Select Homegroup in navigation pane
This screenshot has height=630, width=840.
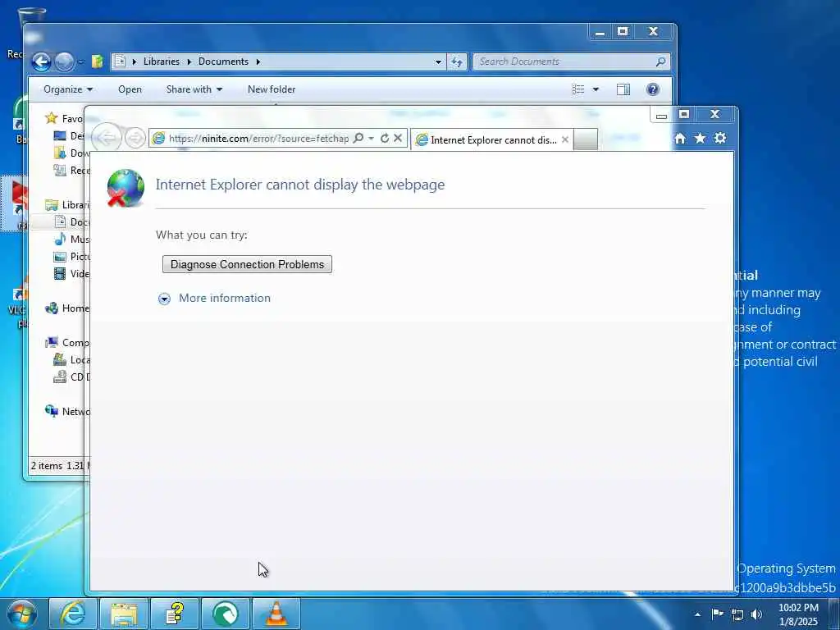pos(67,308)
